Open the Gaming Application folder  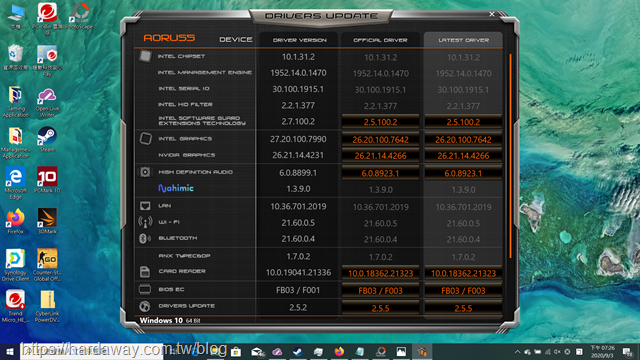16,102
